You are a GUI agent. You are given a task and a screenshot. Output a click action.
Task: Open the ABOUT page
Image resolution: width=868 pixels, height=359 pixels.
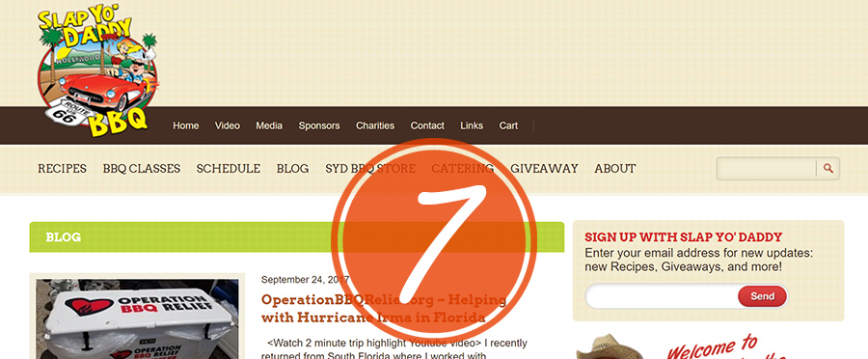(x=615, y=169)
